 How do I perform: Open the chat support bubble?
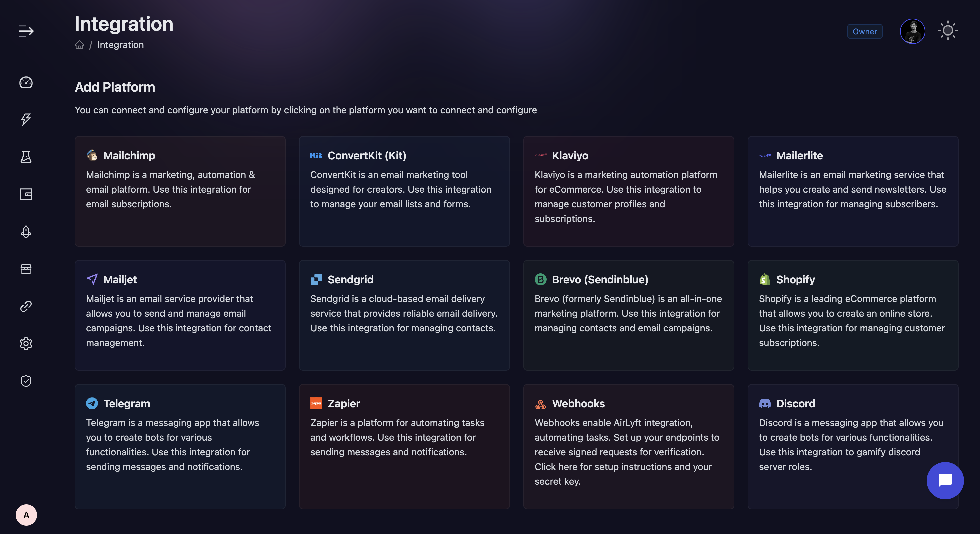click(945, 481)
